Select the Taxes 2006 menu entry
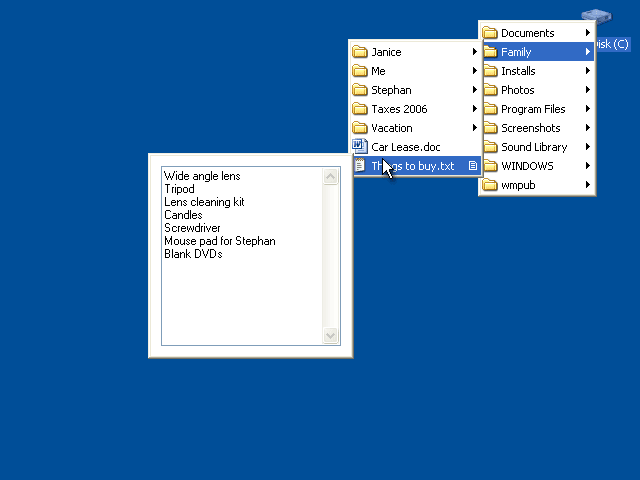The image size is (640, 480). 399,109
